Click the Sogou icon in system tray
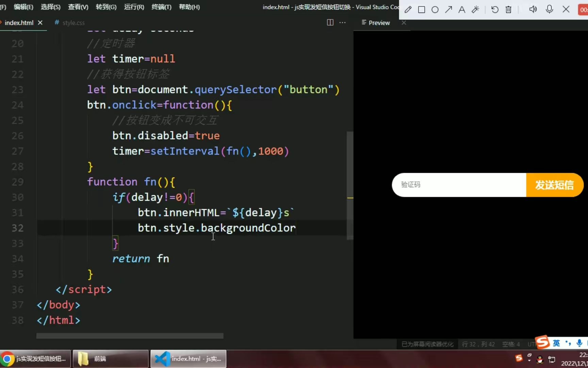The image size is (588, 368). click(x=519, y=358)
